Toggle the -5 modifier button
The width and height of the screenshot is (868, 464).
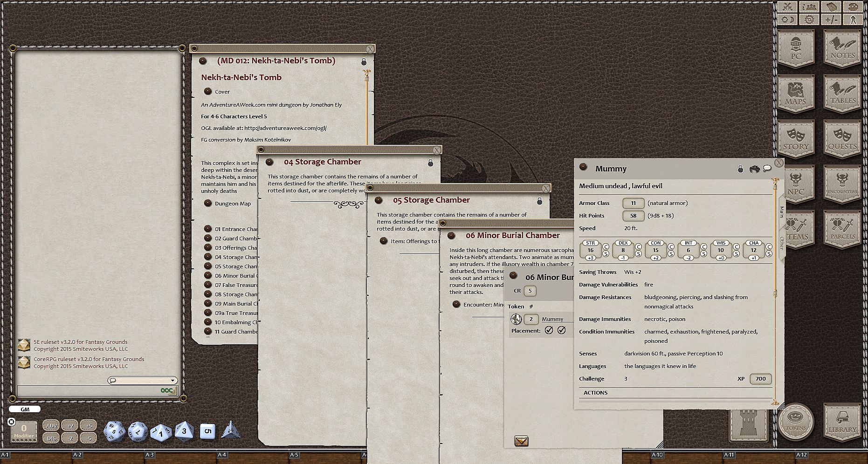pyautogui.click(x=89, y=438)
